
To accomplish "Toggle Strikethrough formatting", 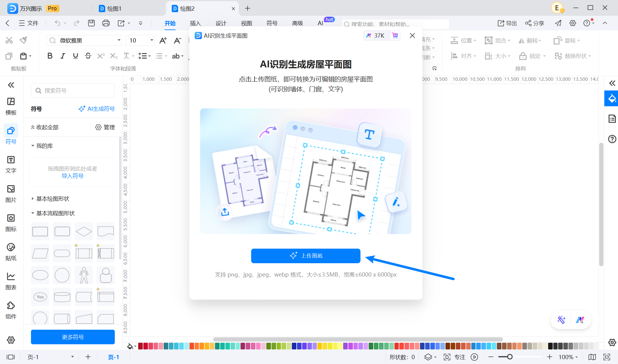I will [88, 56].
